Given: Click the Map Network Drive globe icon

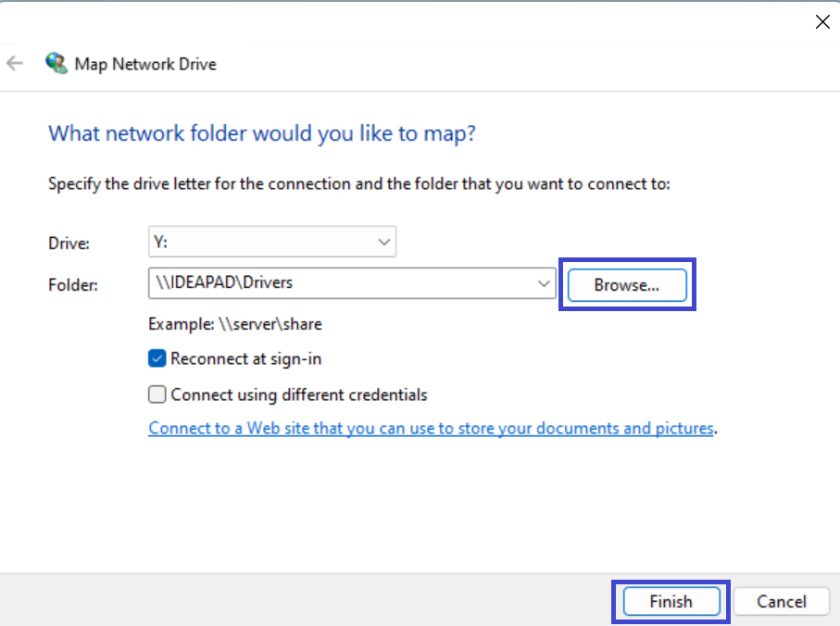Looking at the screenshot, I should (x=56, y=64).
